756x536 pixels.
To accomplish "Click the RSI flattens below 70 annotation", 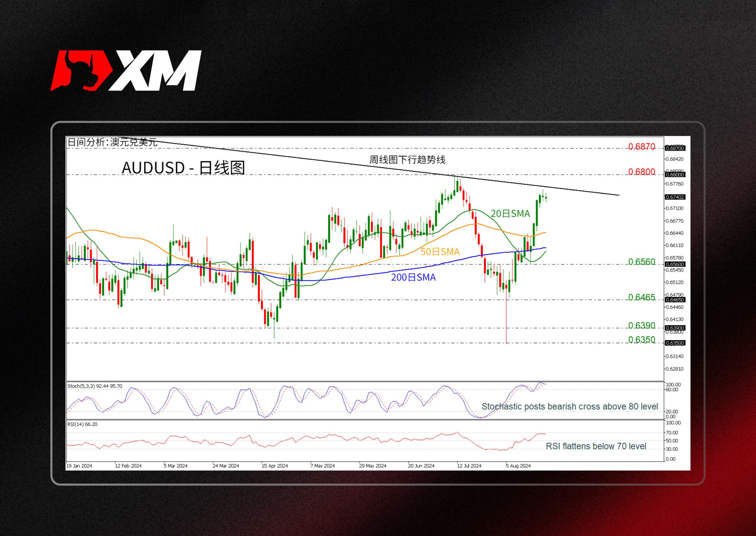I will point(596,446).
